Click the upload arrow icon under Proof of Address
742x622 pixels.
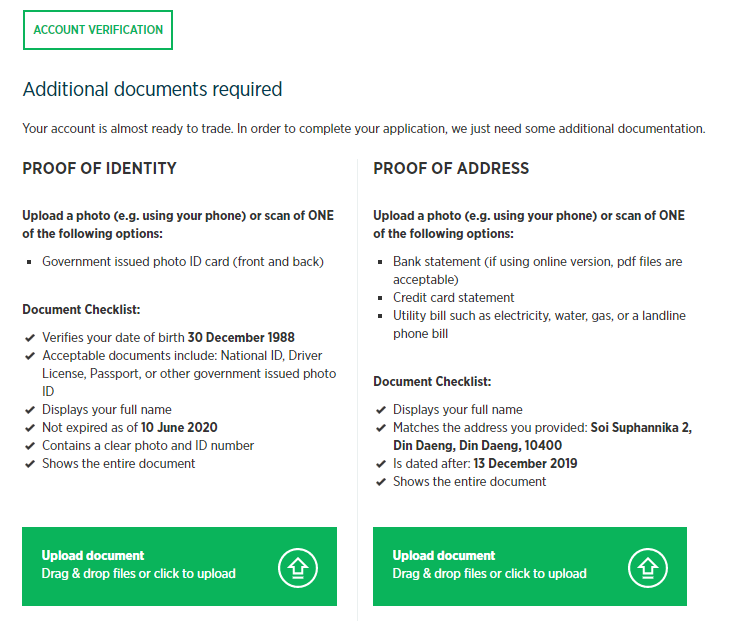(647, 567)
